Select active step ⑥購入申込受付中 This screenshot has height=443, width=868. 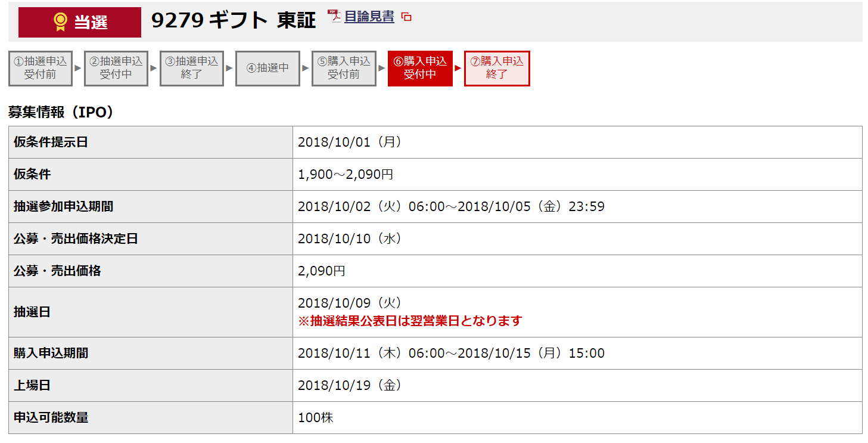coord(420,69)
